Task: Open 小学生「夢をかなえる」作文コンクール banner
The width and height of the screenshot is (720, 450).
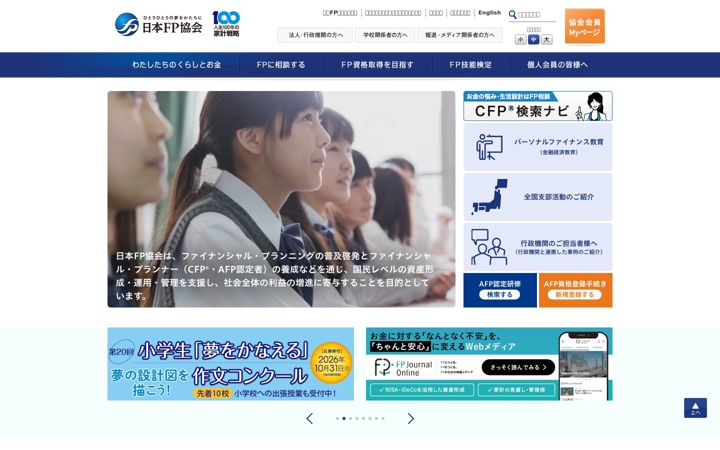Action: tap(231, 364)
